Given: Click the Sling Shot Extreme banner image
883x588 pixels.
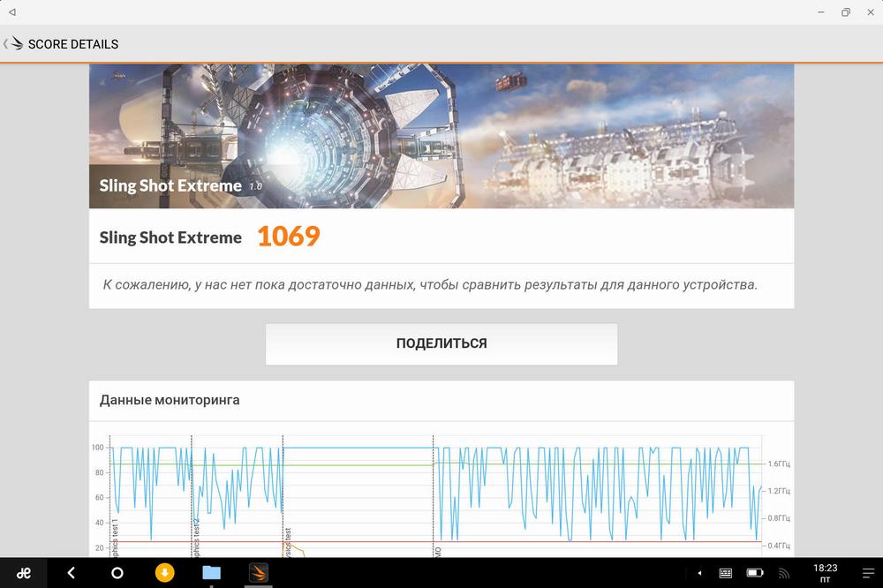Looking at the screenshot, I should pyautogui.click(x=441, y=136).
